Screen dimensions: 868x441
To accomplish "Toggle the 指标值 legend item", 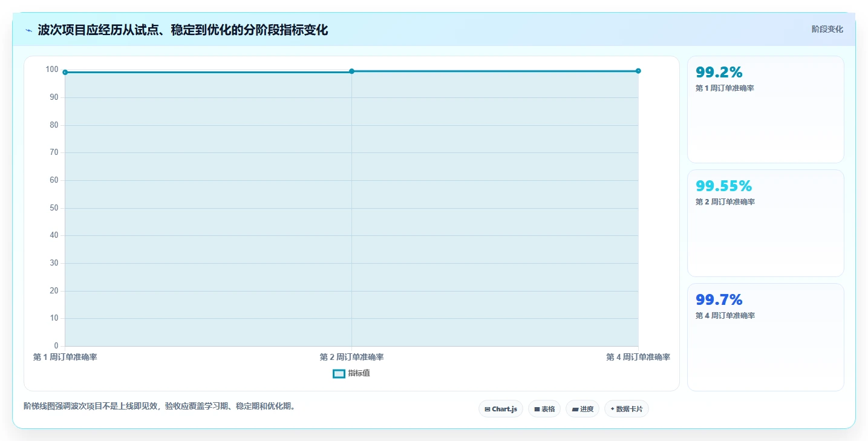I will point(351,373).
